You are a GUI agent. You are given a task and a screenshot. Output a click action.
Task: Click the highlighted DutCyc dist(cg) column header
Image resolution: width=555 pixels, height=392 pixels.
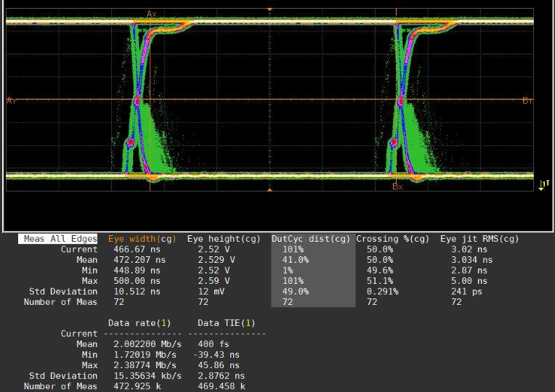(x=312, y=239)
